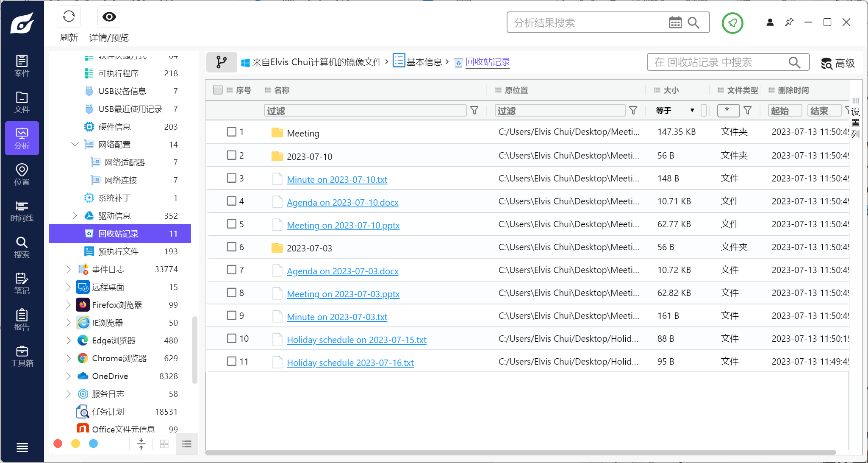Switch to list view icon at bottom
The height and width of the screenshot is (463, 868).
(x=187, y=444)
